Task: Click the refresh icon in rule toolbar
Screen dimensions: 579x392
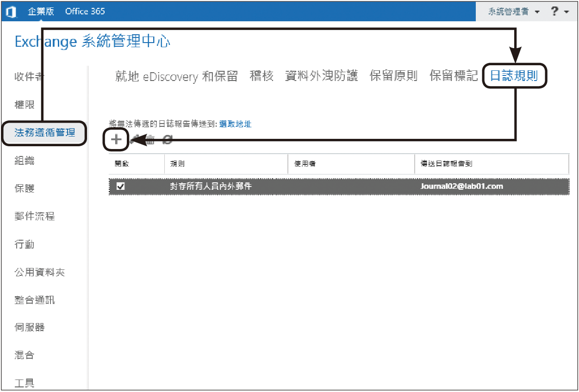Action: tap(167, 139)
